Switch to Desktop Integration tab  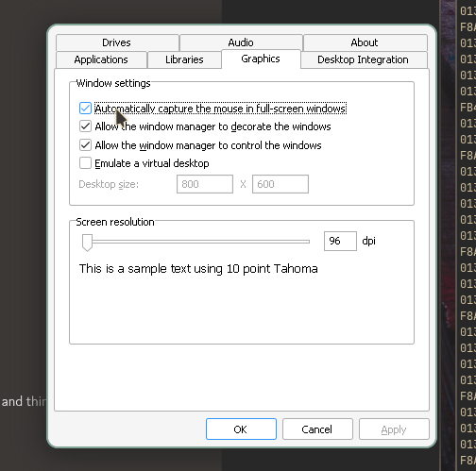coord(364,59)
